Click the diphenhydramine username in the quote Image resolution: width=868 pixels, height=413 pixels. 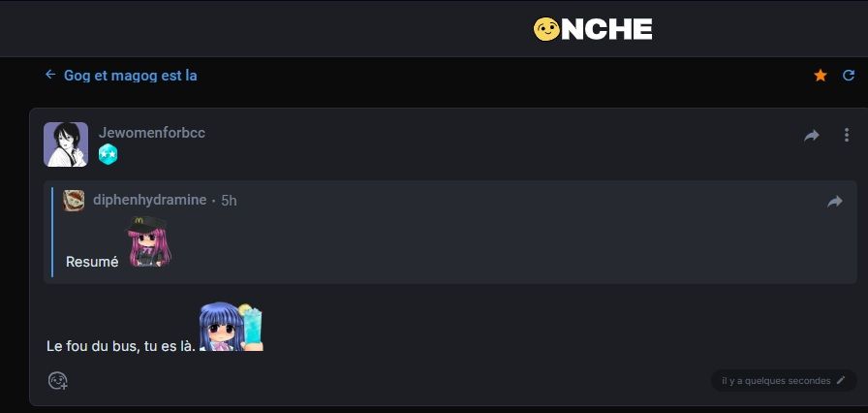point(150,200)
